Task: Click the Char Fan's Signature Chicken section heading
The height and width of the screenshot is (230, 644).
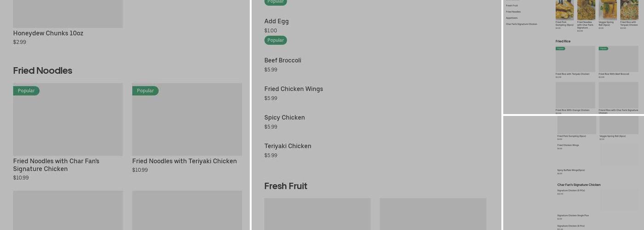Action: (x=579, y=185)
